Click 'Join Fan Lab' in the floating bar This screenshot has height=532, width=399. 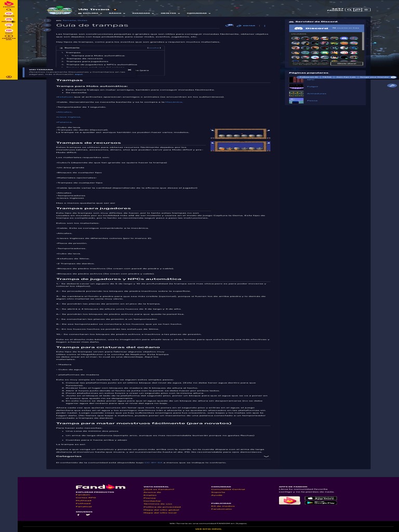[345, 77]
